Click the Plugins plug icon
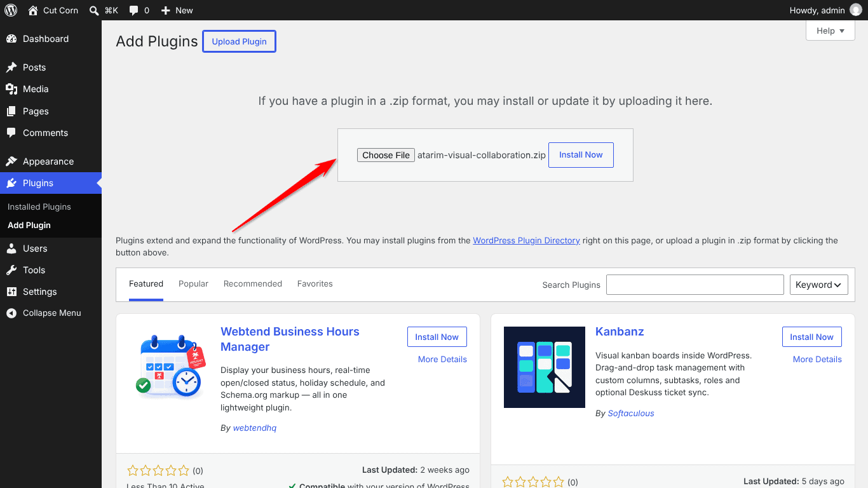The height and width of the screenshot is (488, 868). tap(11, 183)
